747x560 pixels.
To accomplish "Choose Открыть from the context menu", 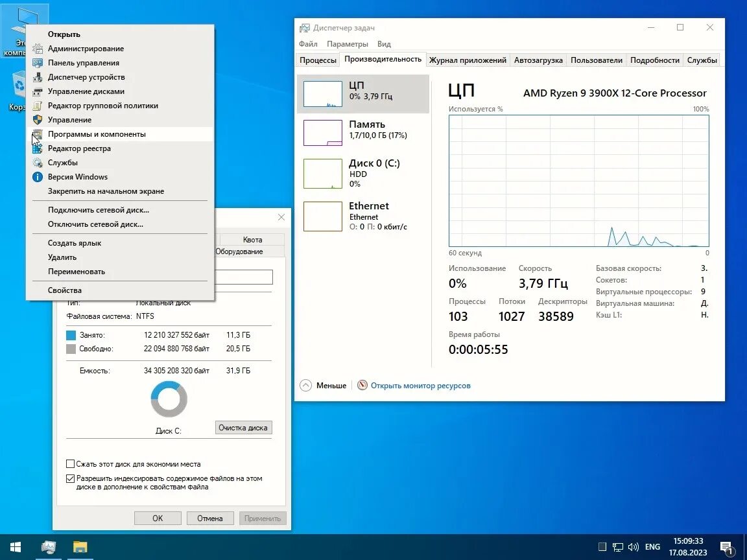I will click(119, 34).
